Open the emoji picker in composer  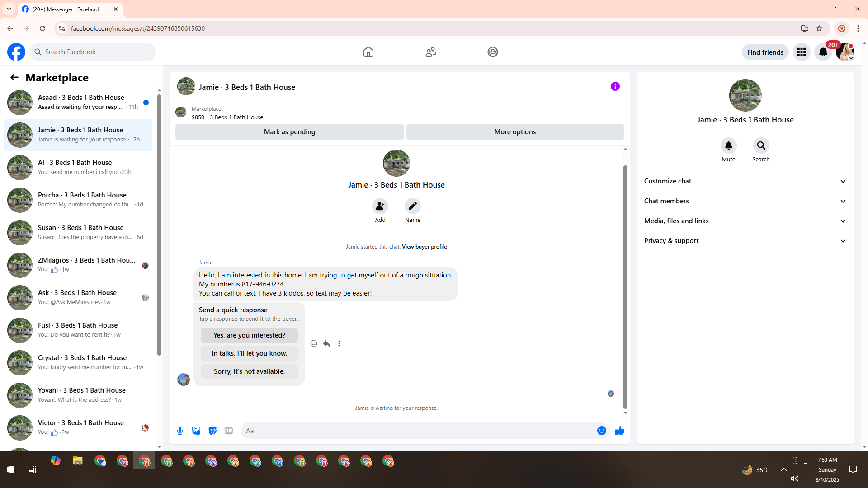coord(601,431)
